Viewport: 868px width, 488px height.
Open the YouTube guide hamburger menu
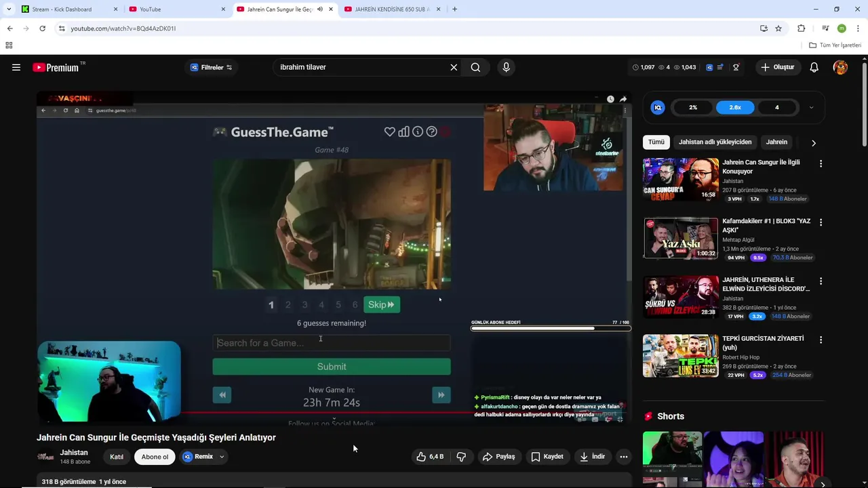point(16,67)
